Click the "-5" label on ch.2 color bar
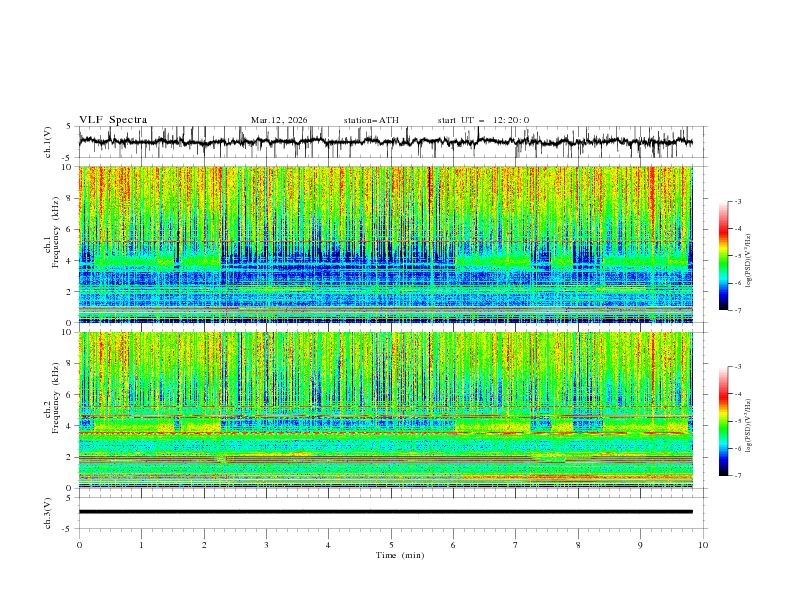The height and width of the screenshot is (612, 792). click(x=737, y=421)
